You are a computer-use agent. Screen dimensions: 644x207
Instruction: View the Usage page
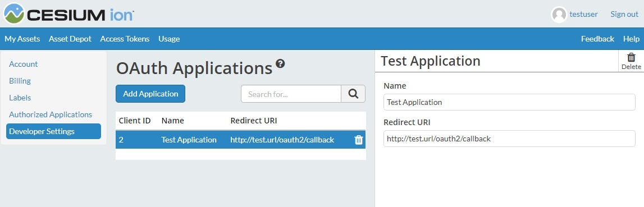(169, 39)
